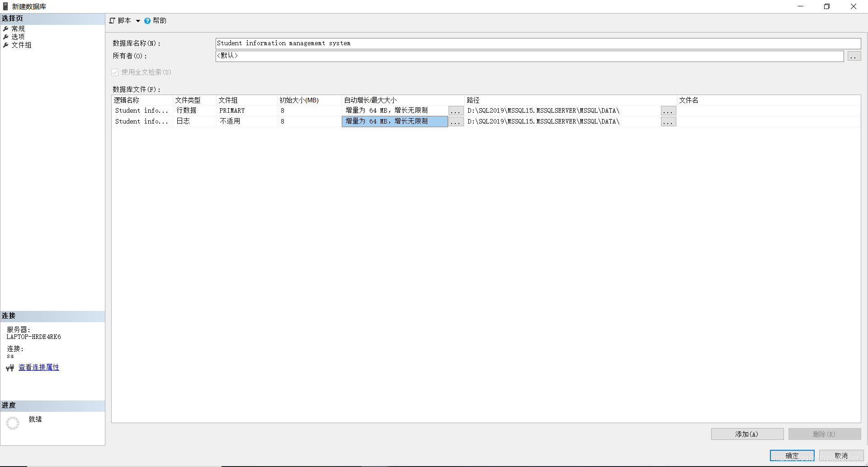Image resolution: width=868 pixels, height=467 pixels.
Task: Click the 文件类型 column header
Action: pyautogui.click(x=194, y=100)
